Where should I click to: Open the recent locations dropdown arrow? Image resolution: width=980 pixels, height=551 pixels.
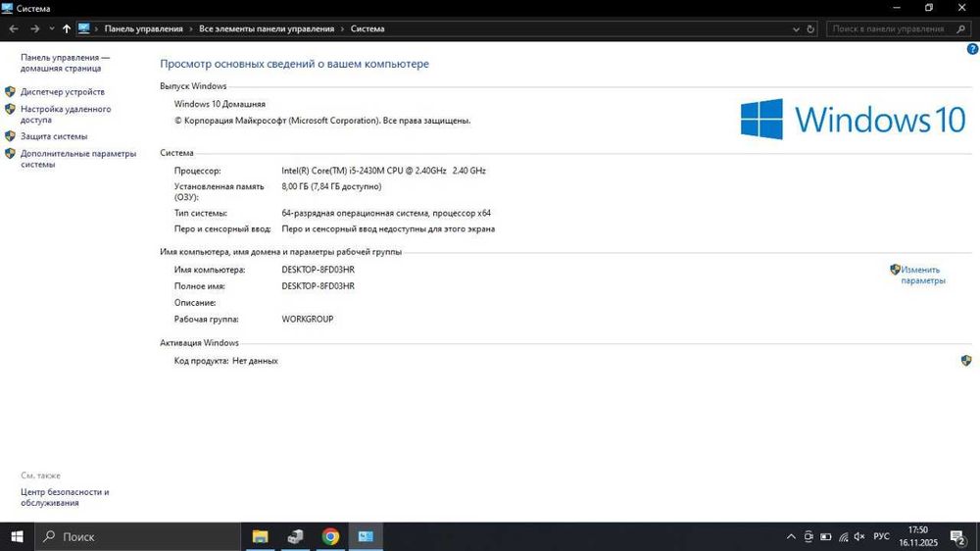pos(52,28)
